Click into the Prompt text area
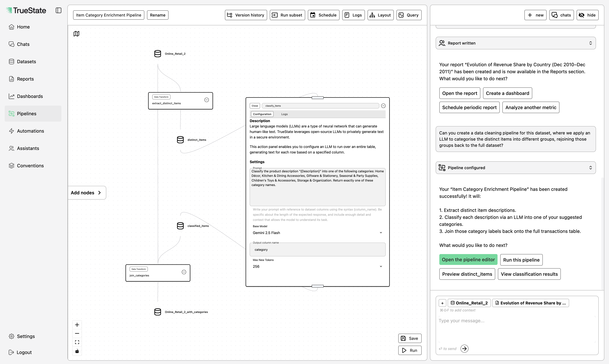Image resolution: width=609 pixels, height=364 pixels. 317,187
